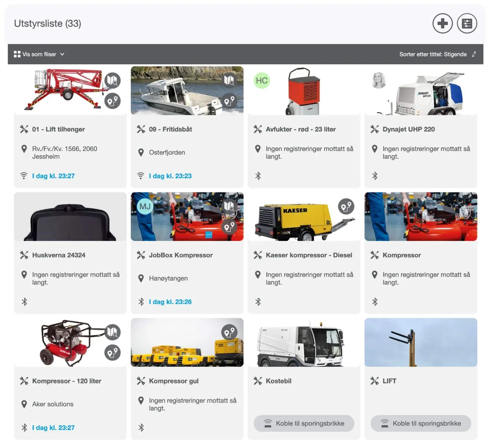Screen dimensions: 490x448
Task: Open the filter settings list icon
Action: point(467,24)
